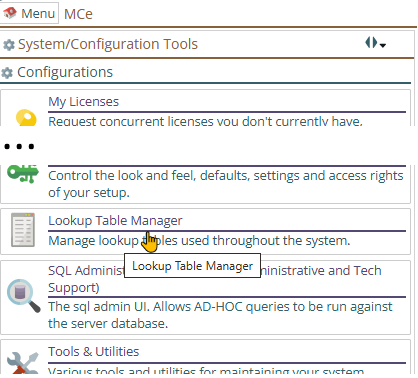The width and height of the screenshot is (418, 378).
Task: Open SQL Administrator link
Action: (215, 279)
